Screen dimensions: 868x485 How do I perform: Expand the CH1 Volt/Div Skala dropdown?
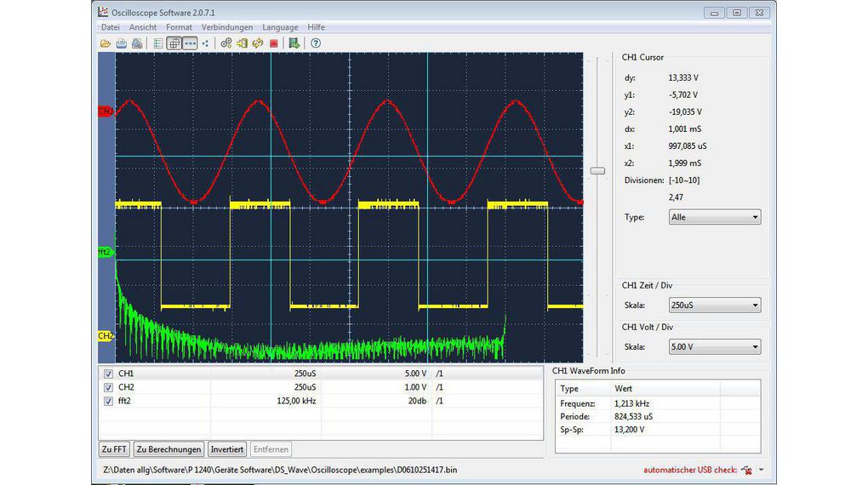715,347
